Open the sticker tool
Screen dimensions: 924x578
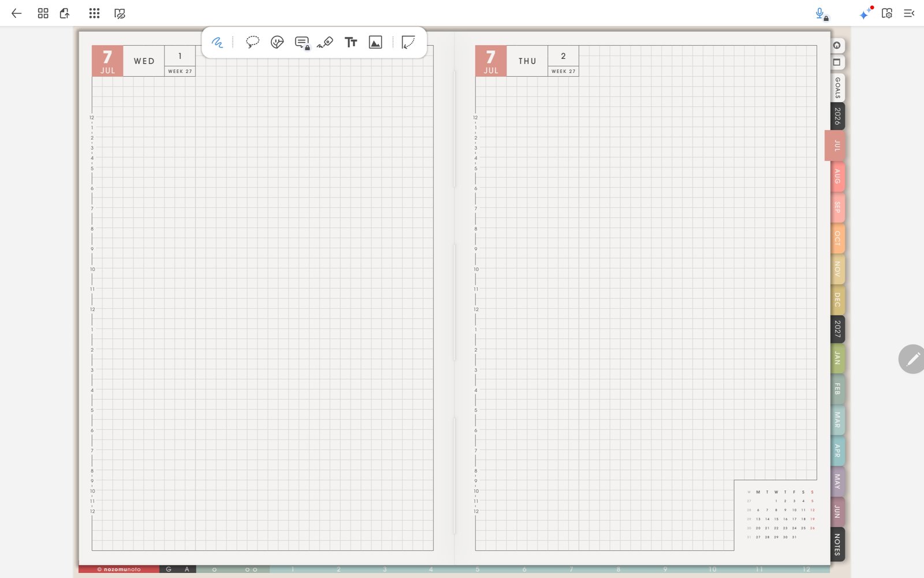click(277, 42)
